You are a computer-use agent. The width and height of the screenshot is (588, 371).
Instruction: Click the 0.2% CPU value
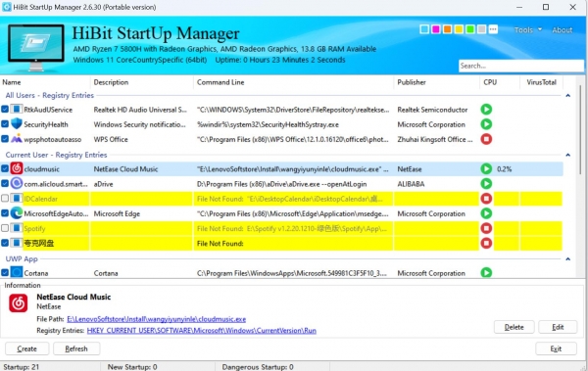[504, 169]
